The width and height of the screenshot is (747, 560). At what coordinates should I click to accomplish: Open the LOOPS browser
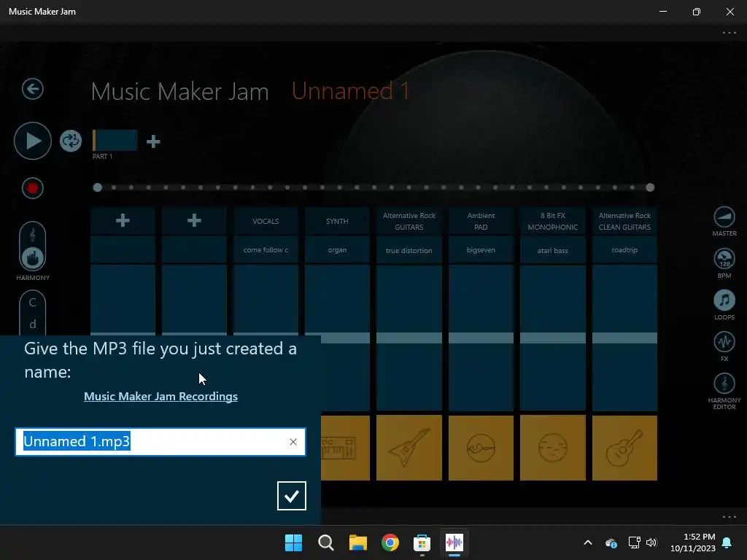724,305
